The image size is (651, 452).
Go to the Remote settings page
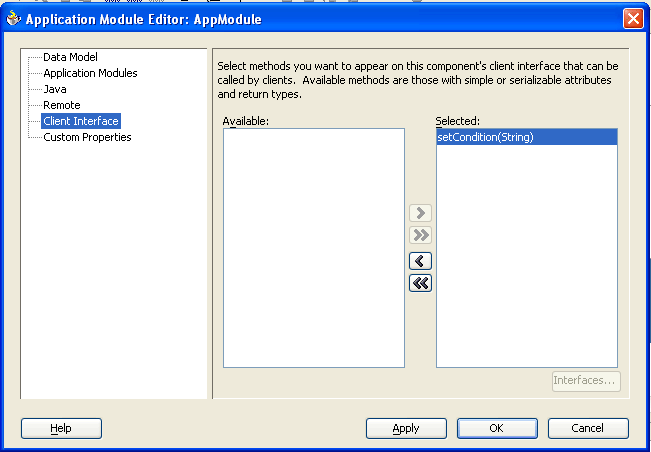62,105
